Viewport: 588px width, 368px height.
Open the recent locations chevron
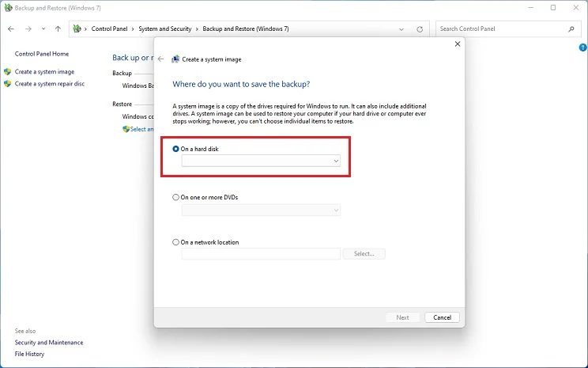click(x=43, y=29)
